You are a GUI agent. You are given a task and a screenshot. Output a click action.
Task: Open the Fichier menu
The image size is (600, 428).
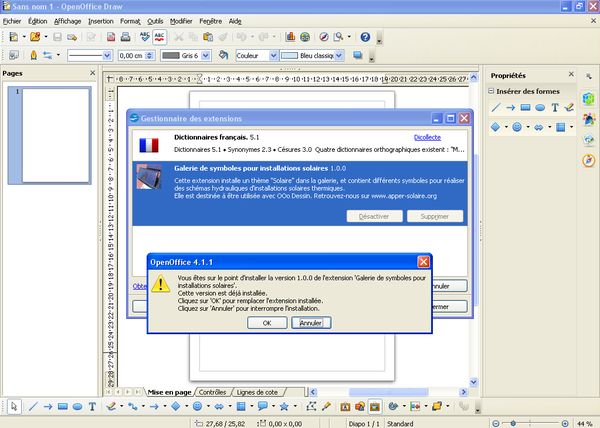[12, 21]
